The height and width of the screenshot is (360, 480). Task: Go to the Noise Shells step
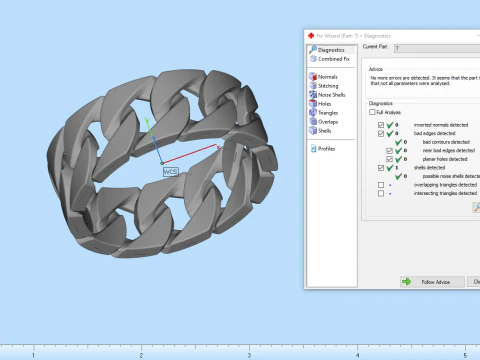[327, 95]
